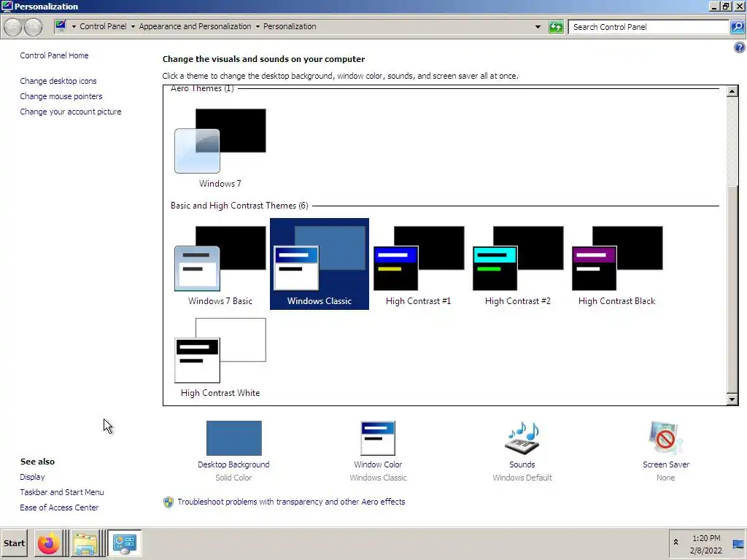
Task: Click the Back navigation arrow
Action: click(x=13, y=27)
